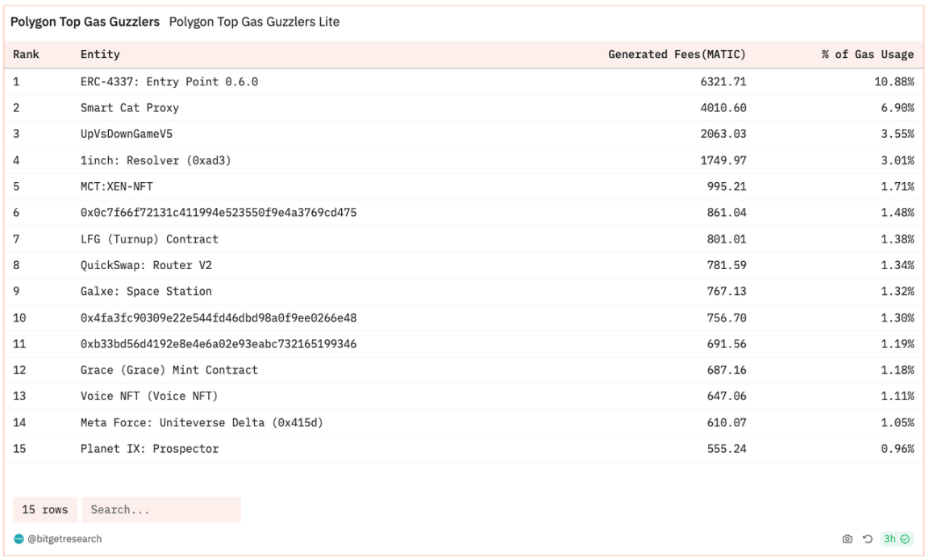Click the 6321.71 fees value
The height and width of the screenshot is (560, 929).
click(723, 81)
